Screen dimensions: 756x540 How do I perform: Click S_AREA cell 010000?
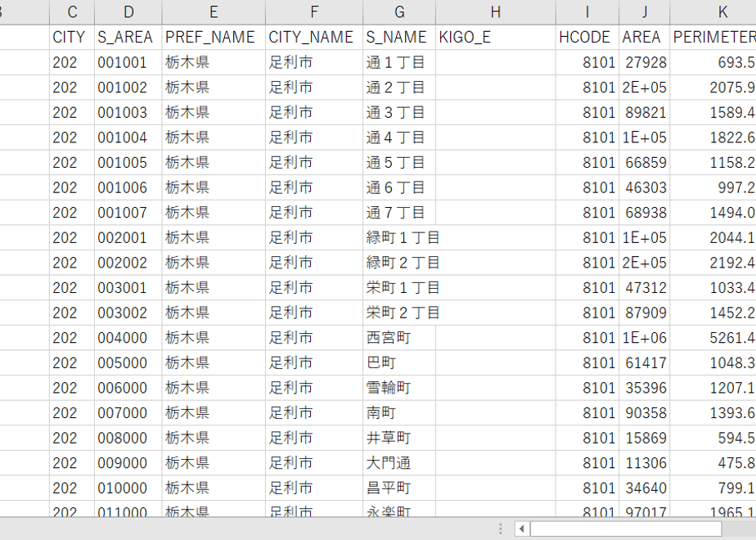[128, 488]
